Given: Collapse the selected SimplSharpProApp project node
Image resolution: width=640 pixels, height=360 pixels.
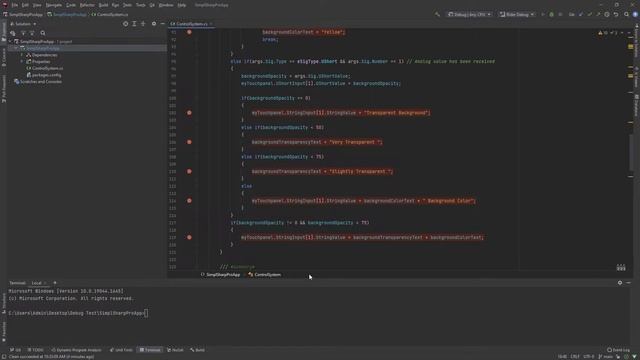Looking at the screenshot, I should (x=16, y=48).
